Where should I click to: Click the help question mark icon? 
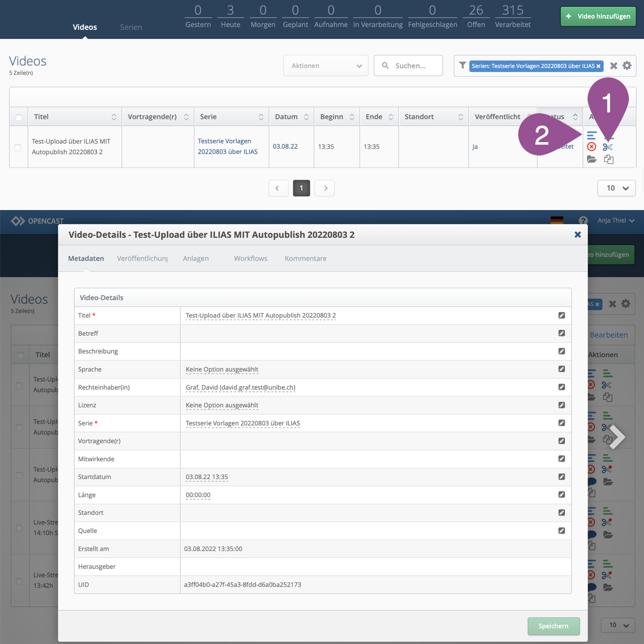pyautogui.click(x=583, y=220)
